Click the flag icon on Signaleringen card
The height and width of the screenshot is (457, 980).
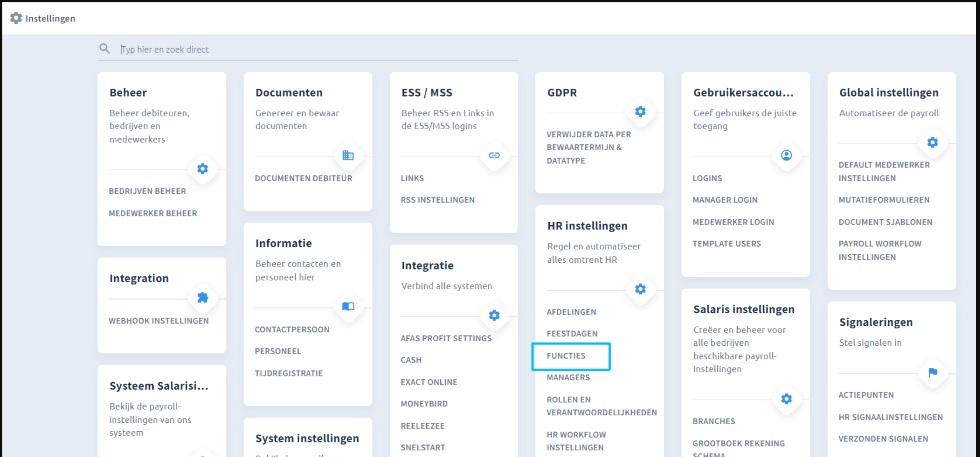(x=932, y=373)
